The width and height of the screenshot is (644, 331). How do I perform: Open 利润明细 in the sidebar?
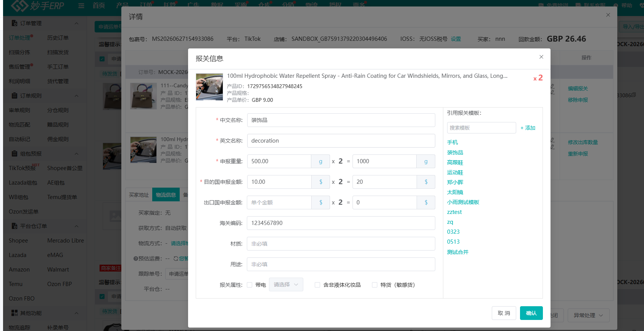click(x=19, y=81)
